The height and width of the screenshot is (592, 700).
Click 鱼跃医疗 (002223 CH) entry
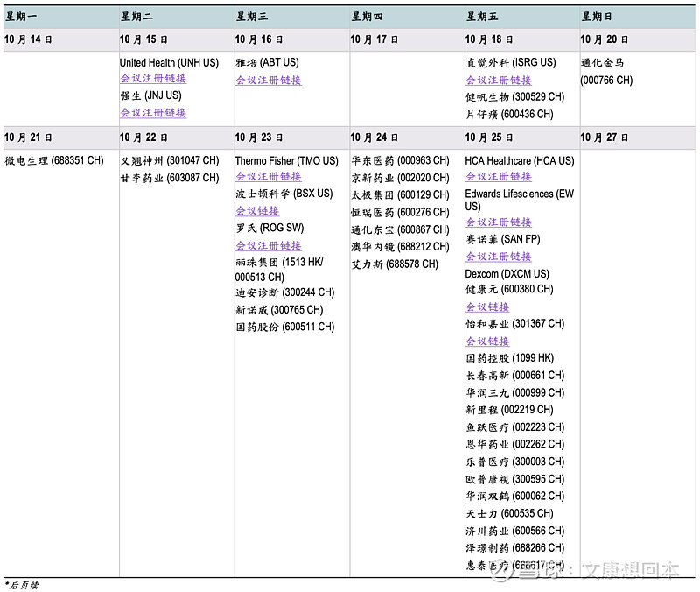pyautogui.click(x=515, y=427)
